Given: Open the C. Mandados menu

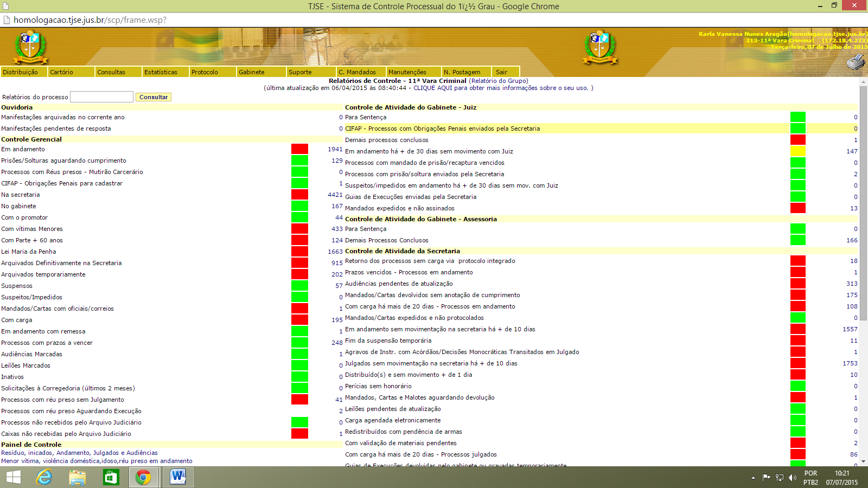Looking at the screenshot, I should 357,72.
